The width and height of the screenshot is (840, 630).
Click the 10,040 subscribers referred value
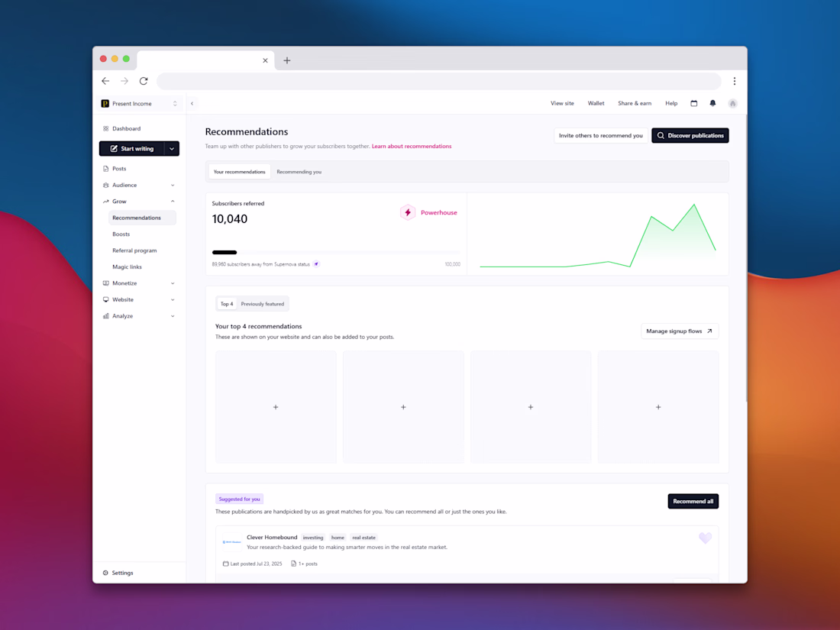(x=230, y=218)
